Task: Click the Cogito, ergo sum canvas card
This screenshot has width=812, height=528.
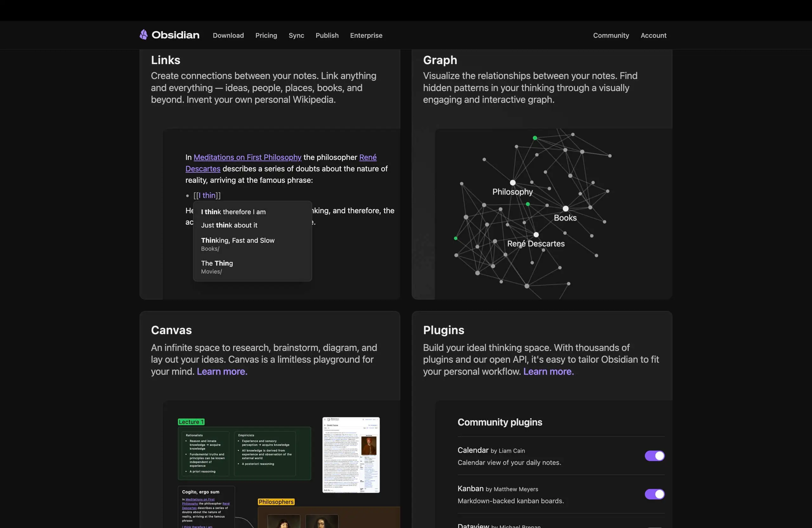Action: [x=206, y=507]
